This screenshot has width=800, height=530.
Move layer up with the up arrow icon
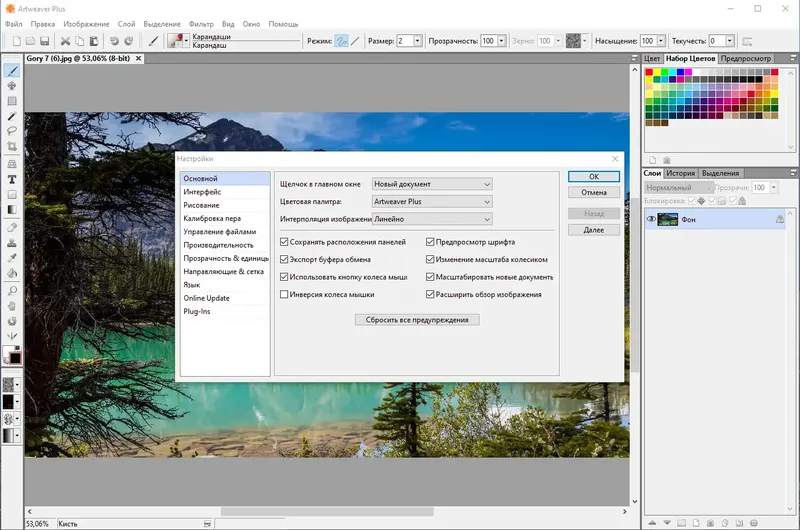click(x=652, y=523)
